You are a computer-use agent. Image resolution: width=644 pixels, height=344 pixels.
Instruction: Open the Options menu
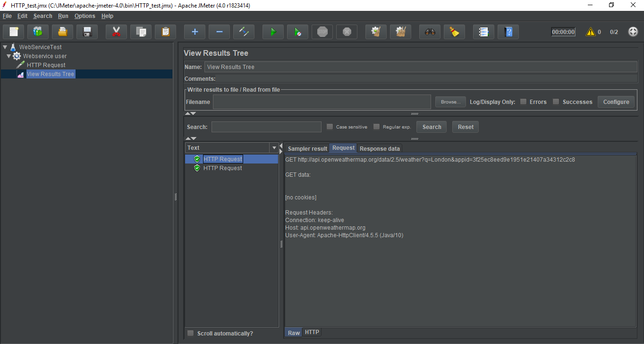pyautogui.click(x=85, y=16)
